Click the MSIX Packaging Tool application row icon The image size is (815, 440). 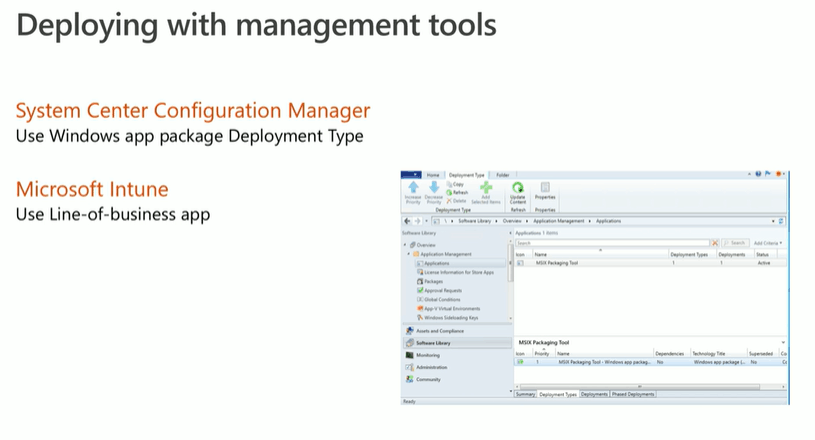click(x=520, y=263)
